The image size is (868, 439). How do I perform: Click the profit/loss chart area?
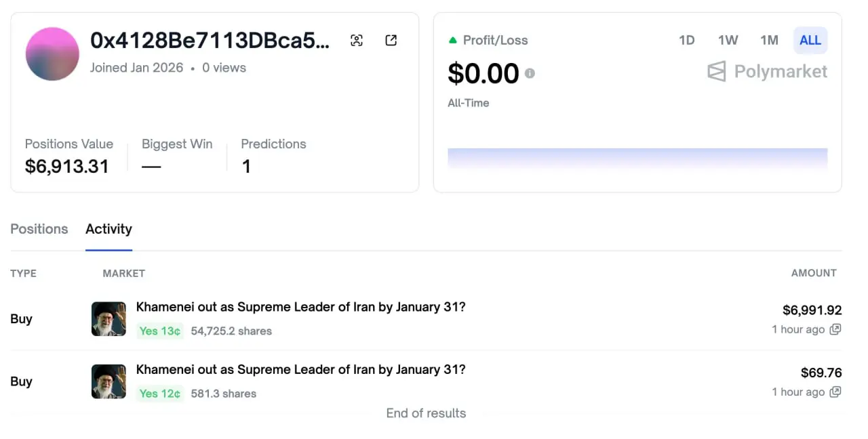coord(637,159)
